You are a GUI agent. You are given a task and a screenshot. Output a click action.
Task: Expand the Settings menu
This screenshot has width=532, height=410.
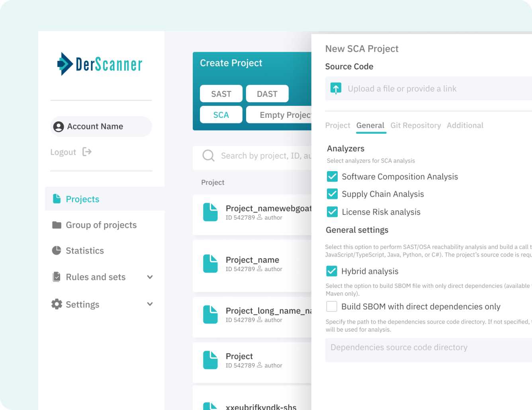click(x=150, y=304)
